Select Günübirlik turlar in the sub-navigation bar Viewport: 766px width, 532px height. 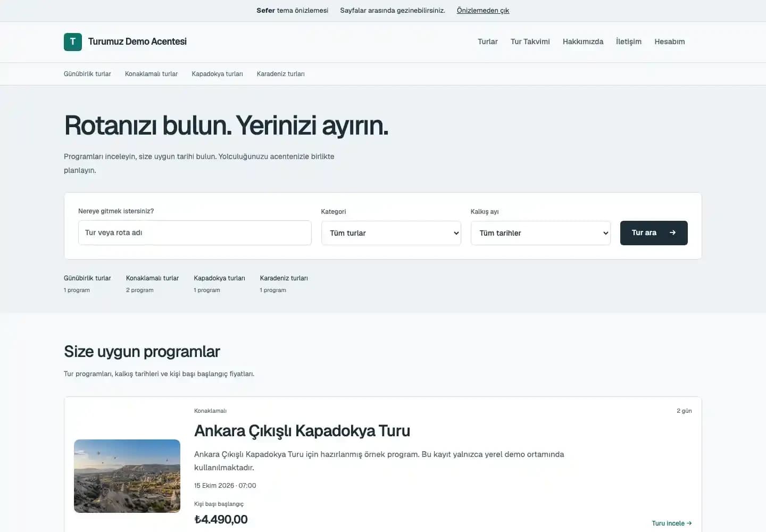coord(87,74)
